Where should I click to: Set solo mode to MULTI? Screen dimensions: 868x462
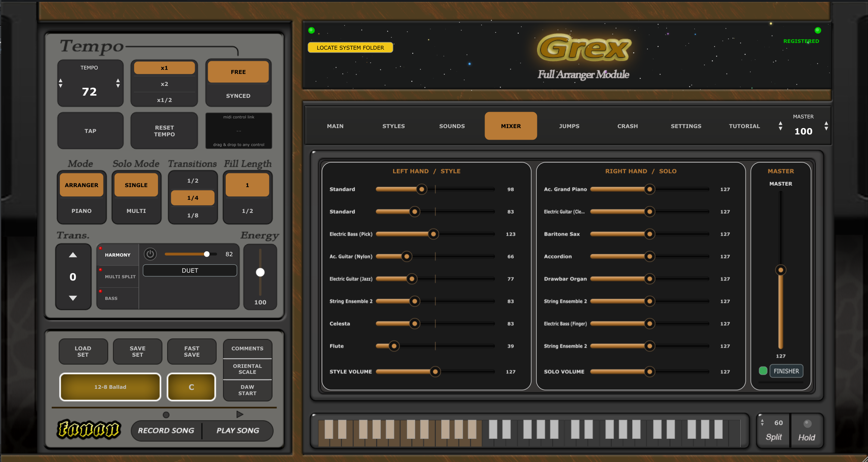tap(136, 211)
